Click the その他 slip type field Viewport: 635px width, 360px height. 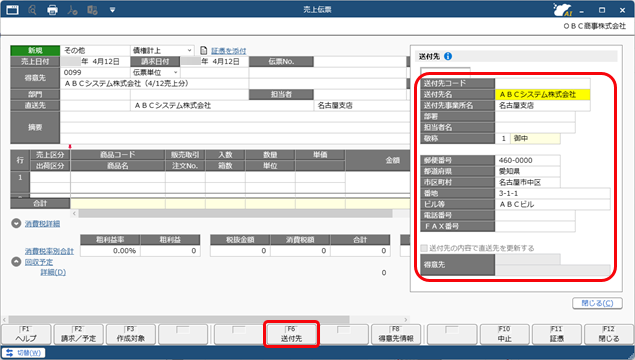95,51
